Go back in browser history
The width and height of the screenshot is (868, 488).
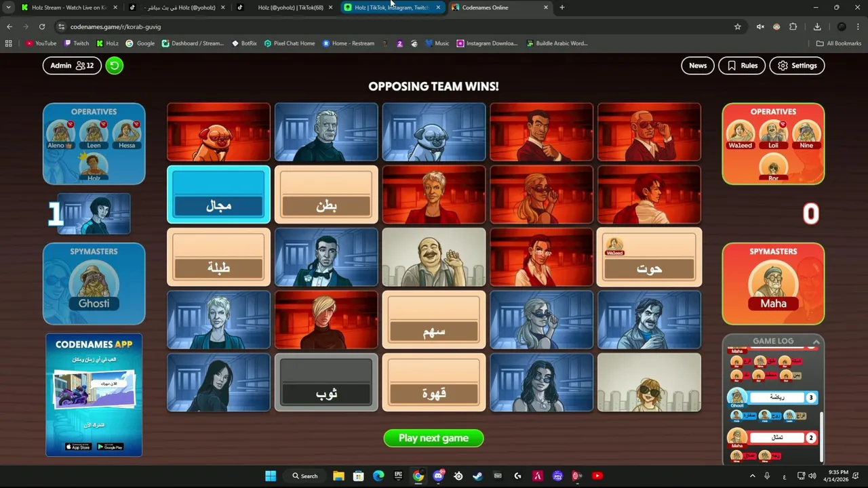click(9, 26)
